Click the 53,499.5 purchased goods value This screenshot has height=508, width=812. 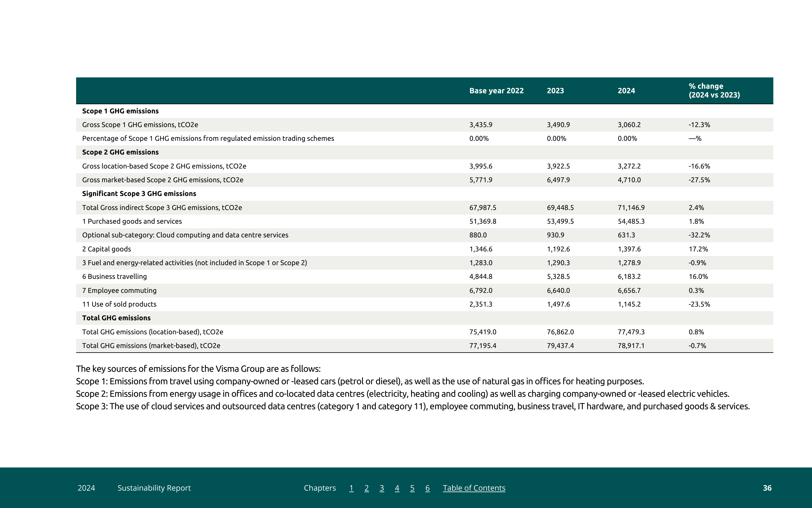(x=560, y=222)
